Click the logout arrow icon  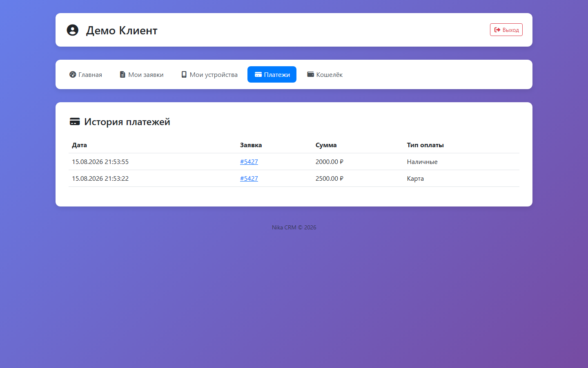pyautogui.click(x=497, y=30)
